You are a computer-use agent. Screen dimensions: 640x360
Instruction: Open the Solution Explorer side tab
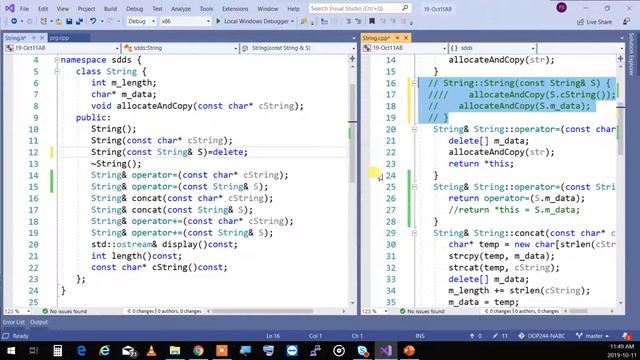point(631,54)
